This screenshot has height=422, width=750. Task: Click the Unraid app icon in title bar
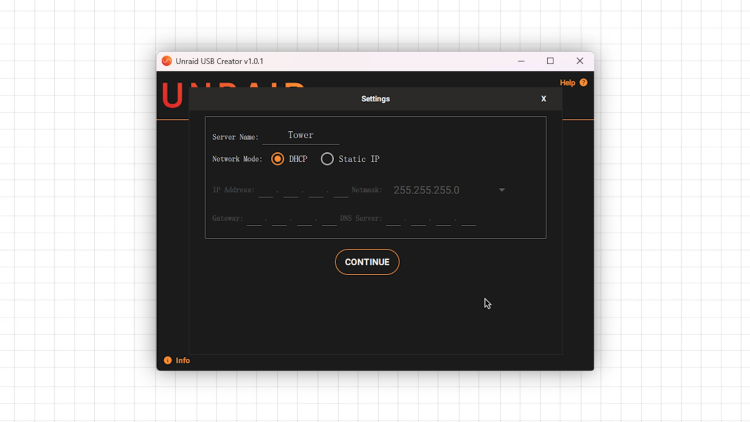pos(166,61)
